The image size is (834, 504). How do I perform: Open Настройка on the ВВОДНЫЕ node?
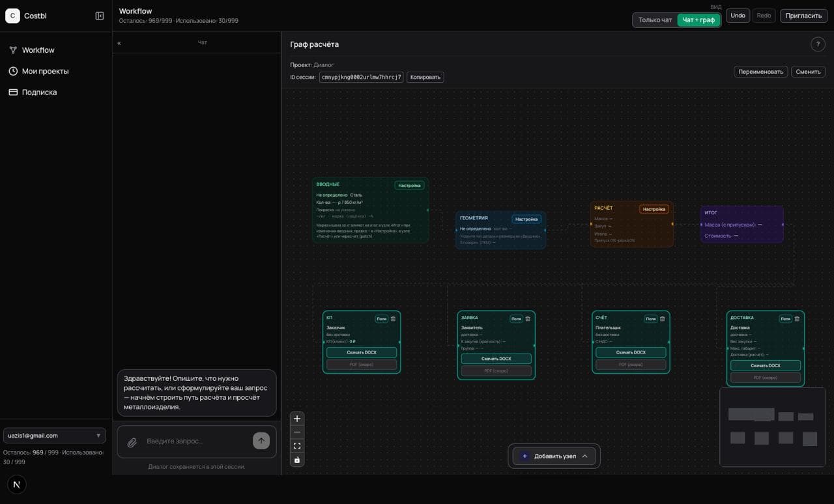pyautogui.click(x=409, y=186)
